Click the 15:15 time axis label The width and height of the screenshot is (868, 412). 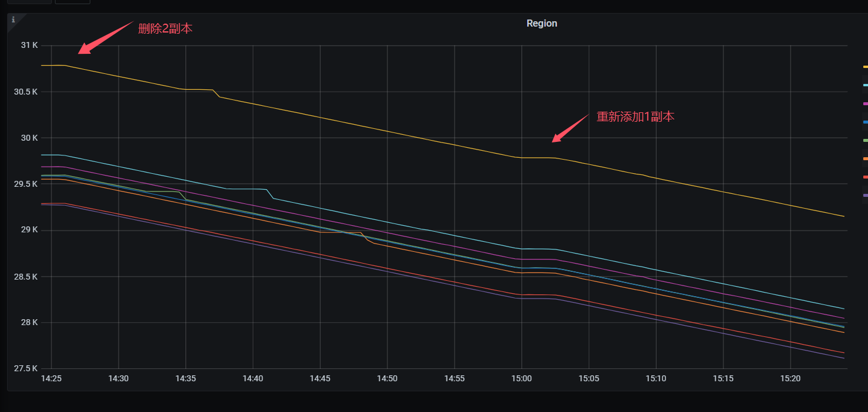723,378
